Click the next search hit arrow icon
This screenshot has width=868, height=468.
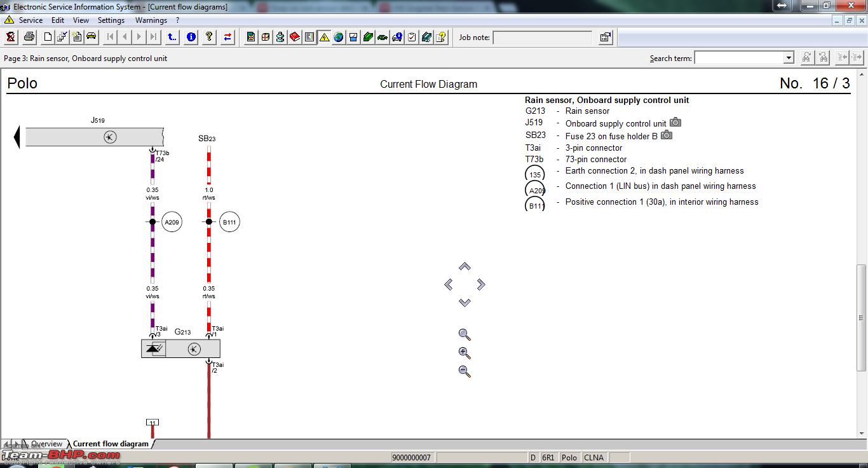[x=857, y=58]
